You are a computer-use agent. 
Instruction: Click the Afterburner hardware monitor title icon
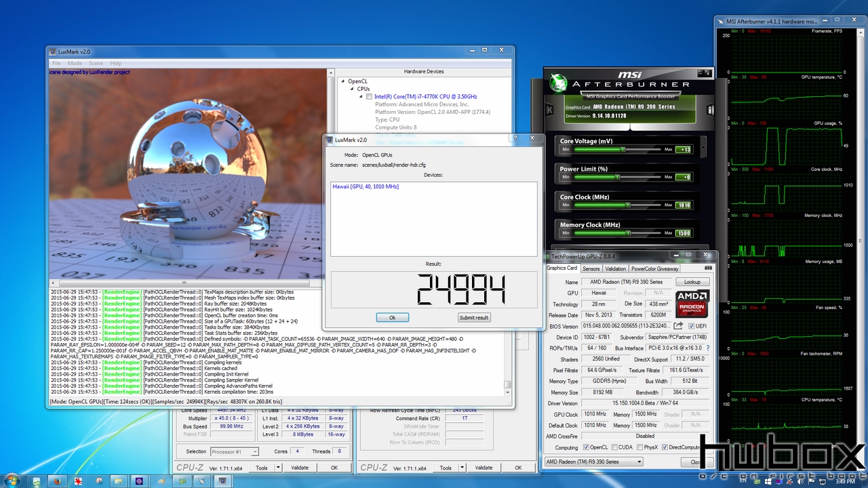721,22
